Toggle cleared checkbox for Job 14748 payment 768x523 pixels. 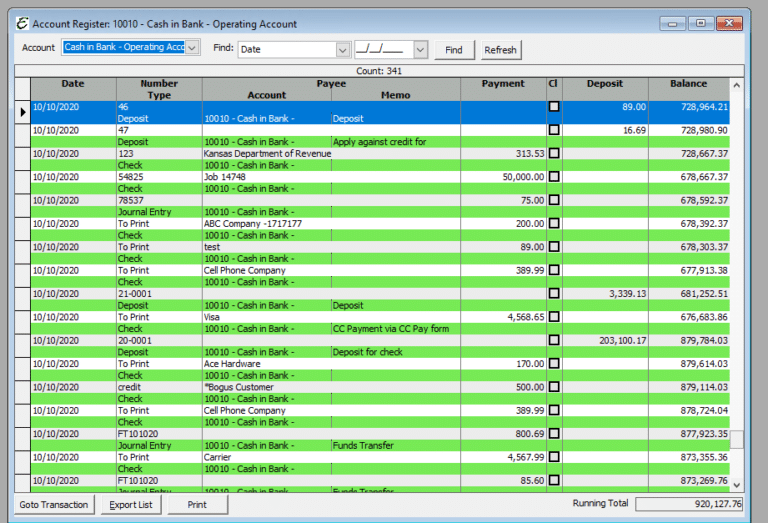point(554,176)
